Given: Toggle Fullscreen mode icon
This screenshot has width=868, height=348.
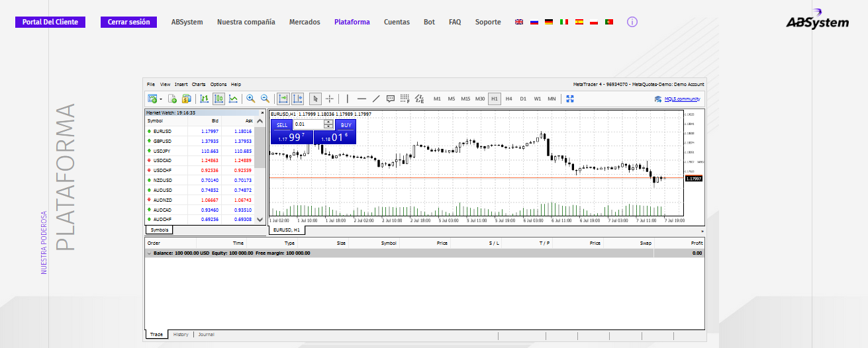Looking at the screenshot, I should [x=570, y=99].
